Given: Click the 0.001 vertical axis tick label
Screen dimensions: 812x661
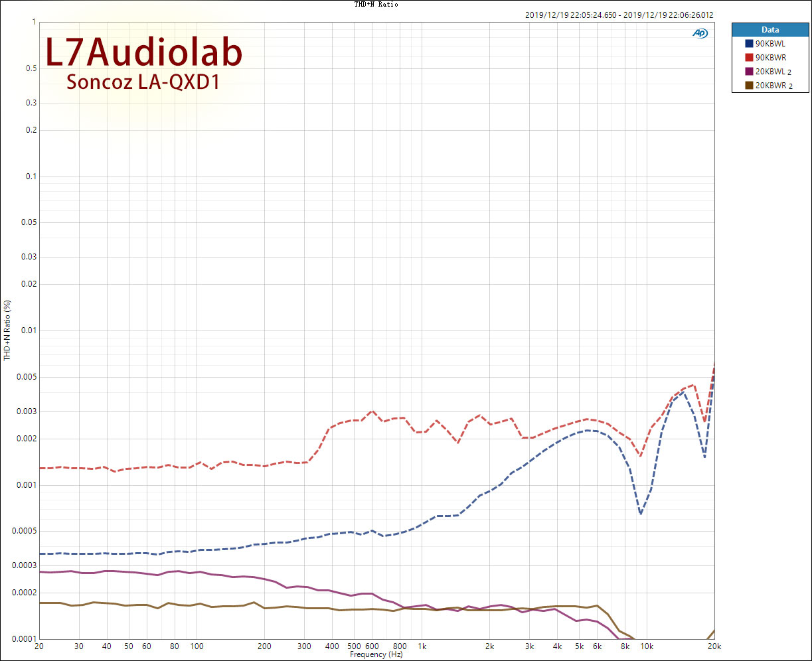Looking at the screenshot, I should (x=27, y=485).
